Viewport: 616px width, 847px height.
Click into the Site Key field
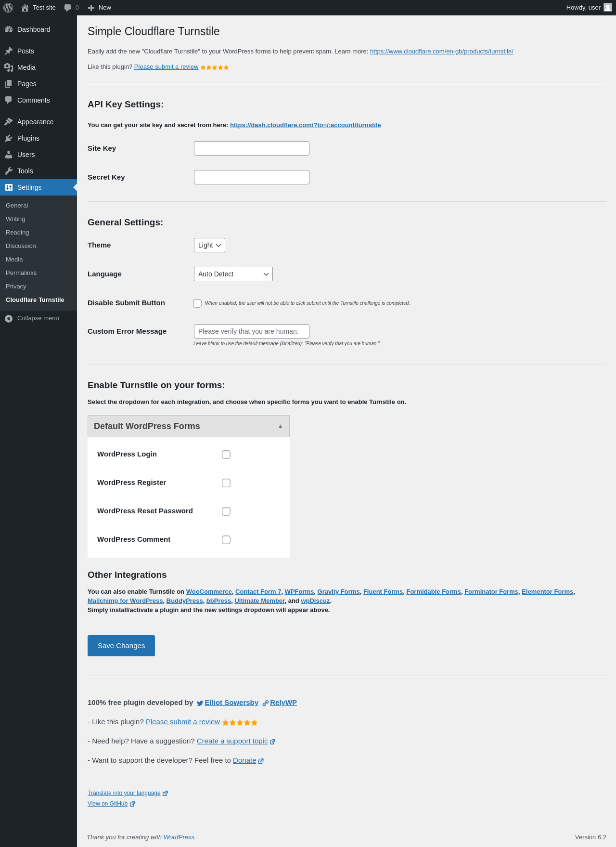pyautogui.click(x=251, y=148)
